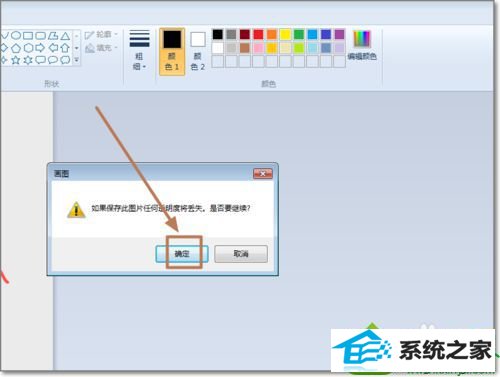Select the rounded rectangle shape
Image resolution: width=500 pixels, height=377 pixels.
click(x=41, y=35)
